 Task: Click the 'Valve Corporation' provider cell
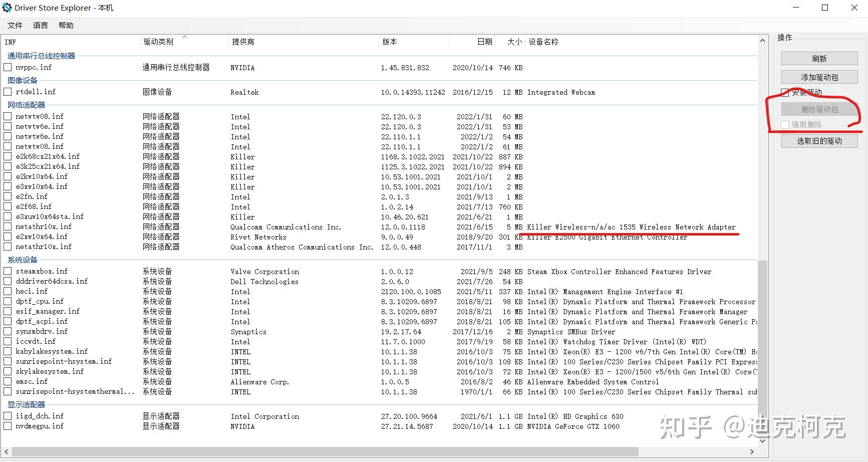pyautogui.click(x=264, y=272)
